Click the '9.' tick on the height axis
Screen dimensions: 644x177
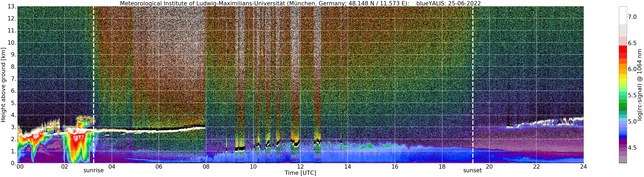point(14,55)
